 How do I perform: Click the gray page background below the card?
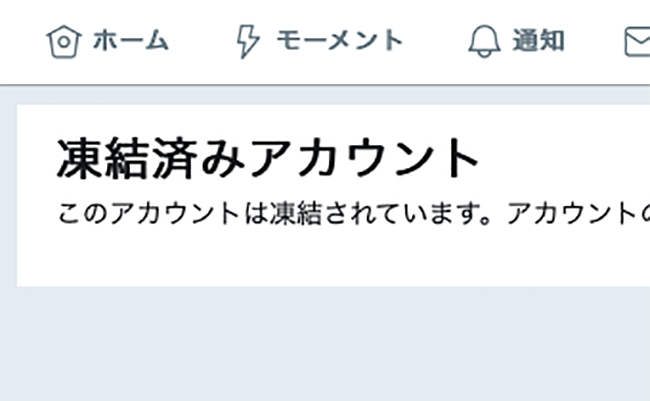tap(325, 344)
